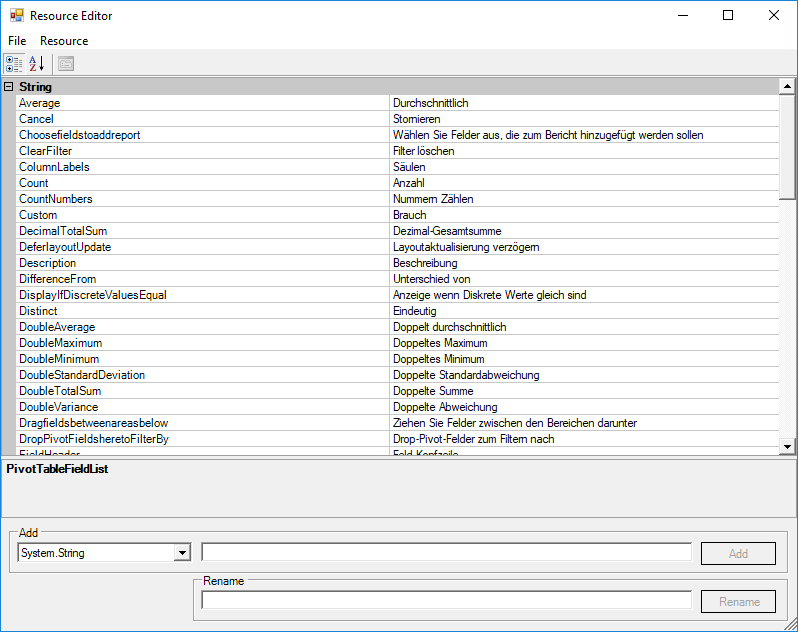The height and width of the screenshot is (632, 798).
Task: Click the Add button
Action: click(738, 553)
